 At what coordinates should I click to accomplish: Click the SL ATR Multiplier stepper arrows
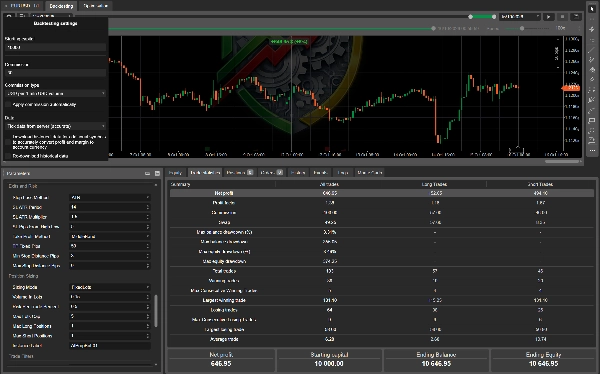tap(148, 217)
